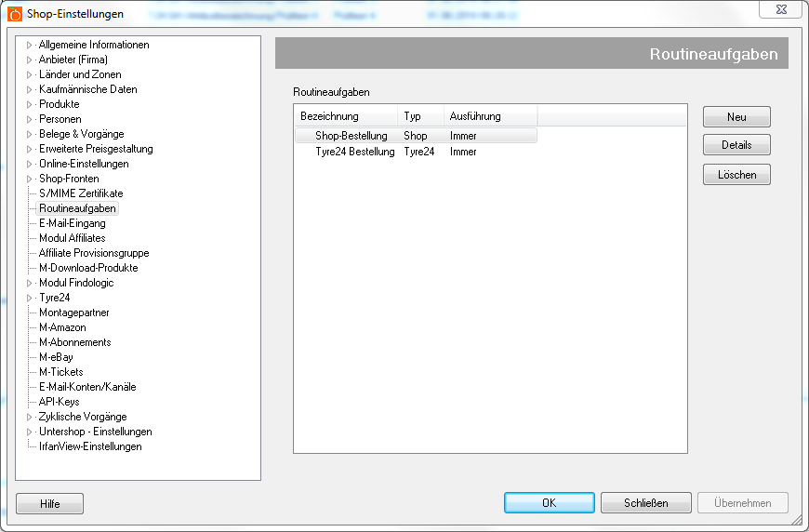The width and height of the screenshot is (809, 532).
Task: Open Hilfe from the bottom left
Action: tap(50, 504)
